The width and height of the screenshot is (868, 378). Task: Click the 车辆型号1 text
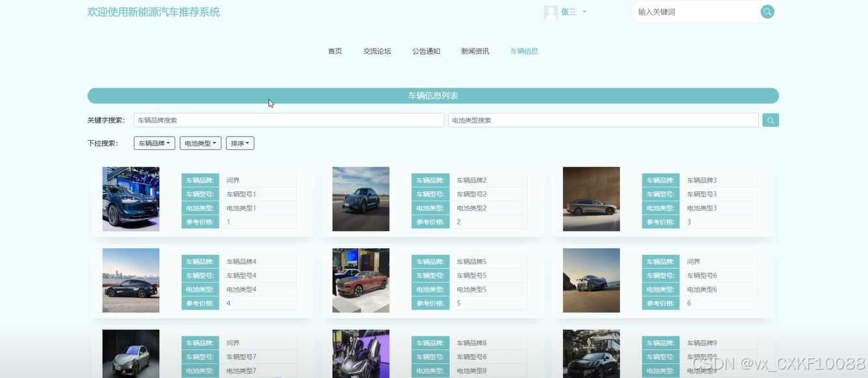click(242, 195)
